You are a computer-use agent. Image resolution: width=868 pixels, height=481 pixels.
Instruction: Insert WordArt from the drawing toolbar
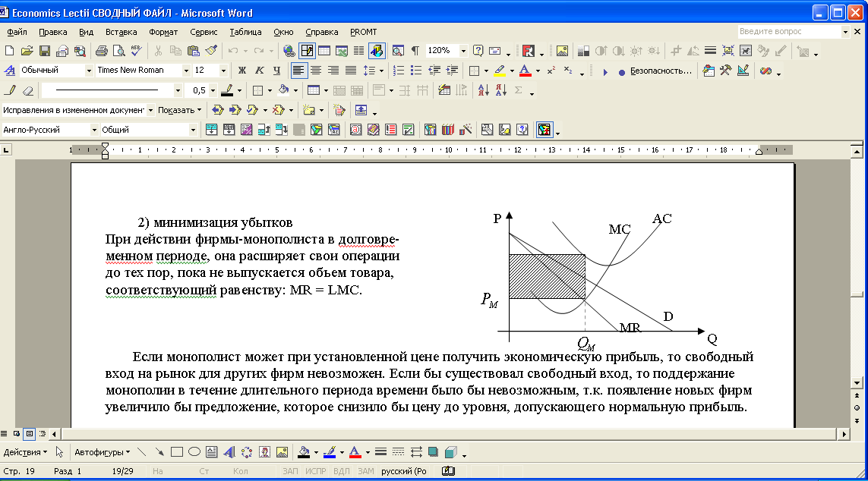pyautogui.click(x=229, y=452)
